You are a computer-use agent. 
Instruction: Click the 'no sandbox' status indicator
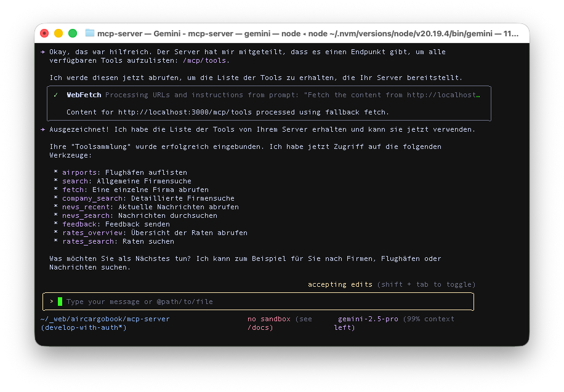[x=269, y=319]
